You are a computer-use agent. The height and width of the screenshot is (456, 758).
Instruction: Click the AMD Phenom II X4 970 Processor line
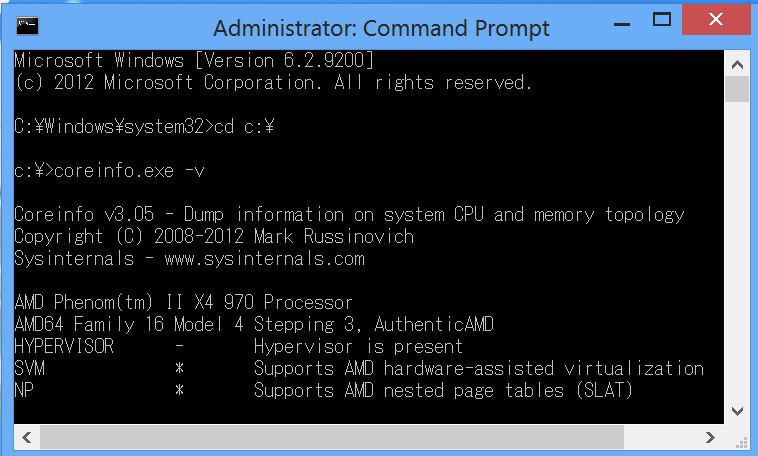tap(184, 303)
